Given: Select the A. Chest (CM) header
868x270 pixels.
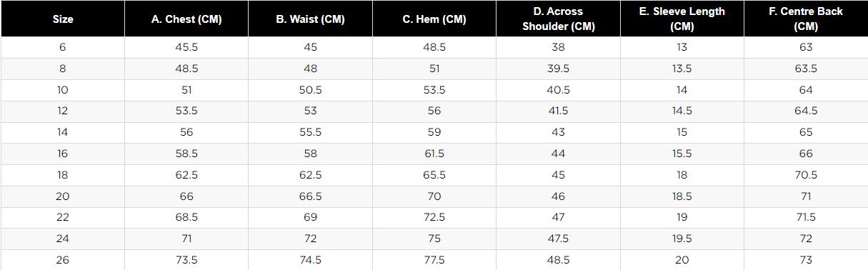Looking at the screenshot, I should [x=186, y=19].
